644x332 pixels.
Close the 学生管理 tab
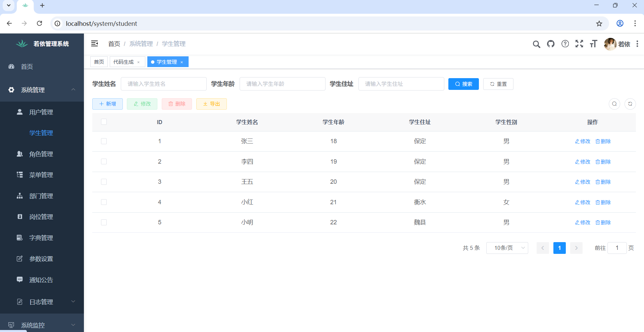[x=182, y=62]
